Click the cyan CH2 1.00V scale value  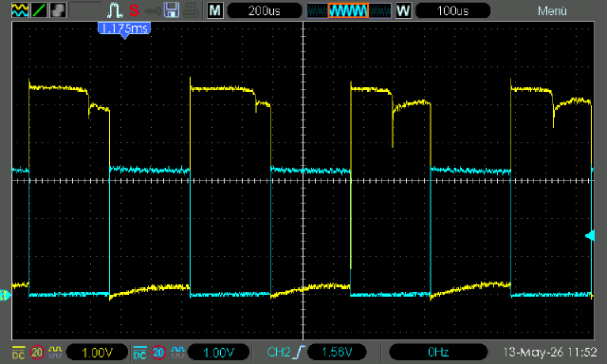[219, 353]
